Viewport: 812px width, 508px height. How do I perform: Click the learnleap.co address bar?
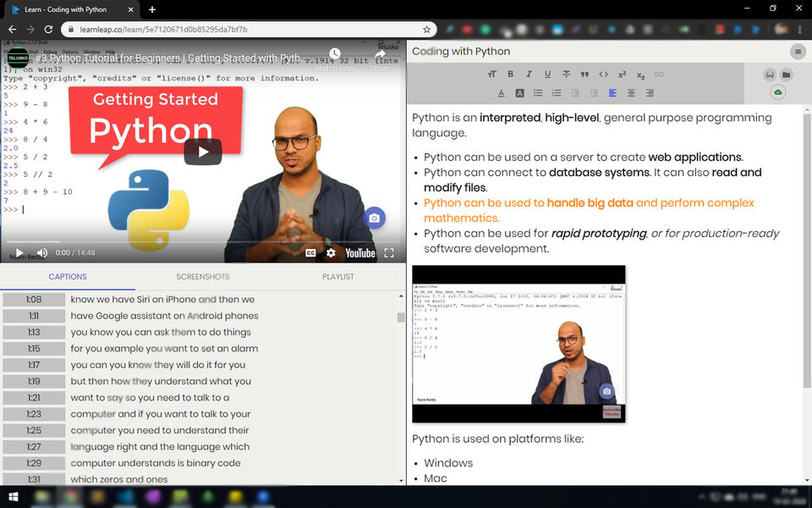[x=249, y=30]
